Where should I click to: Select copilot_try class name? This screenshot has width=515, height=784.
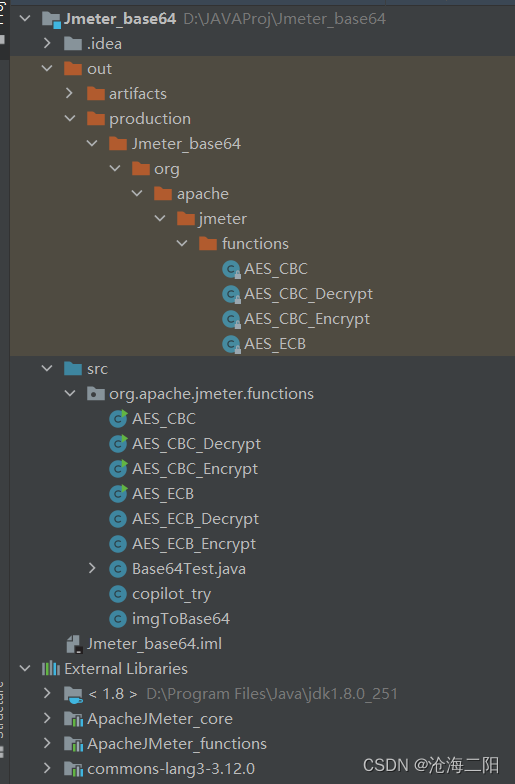(x=172, y=594)
